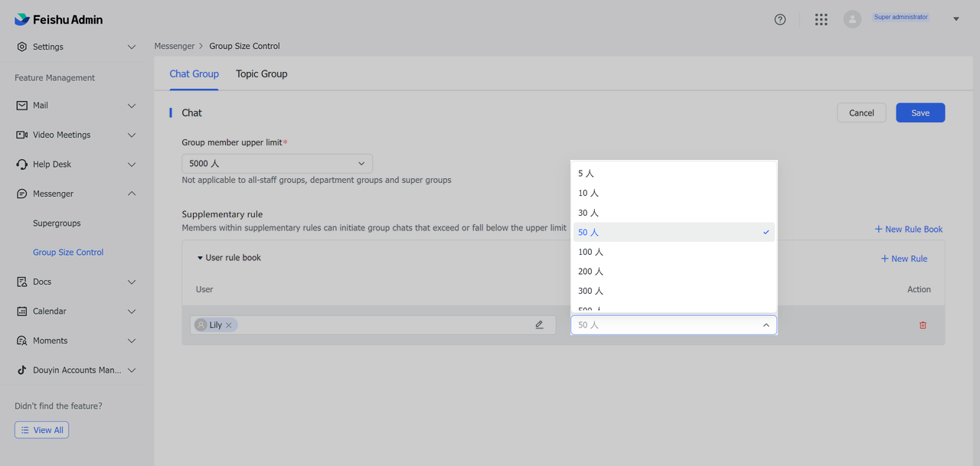The image size is (980, 466).
Task: Edit the Lily user rule
Action: click(539, 324)
